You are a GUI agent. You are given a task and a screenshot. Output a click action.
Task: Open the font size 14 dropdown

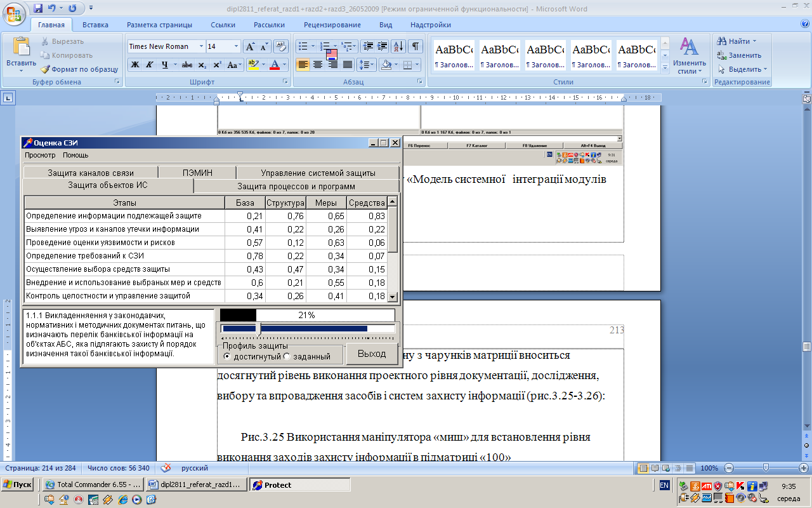[x=236, y=46]
